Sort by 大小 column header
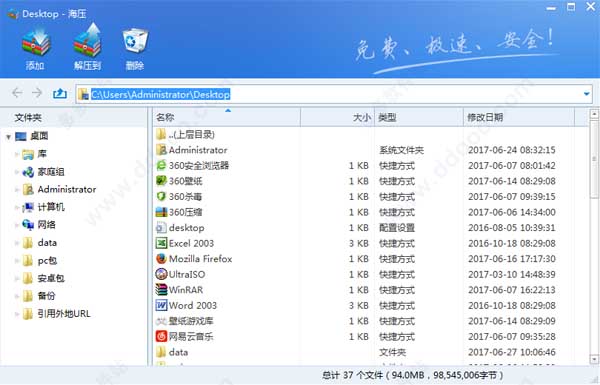This screenshot has height=385, width=600. (x=338, y=117)
